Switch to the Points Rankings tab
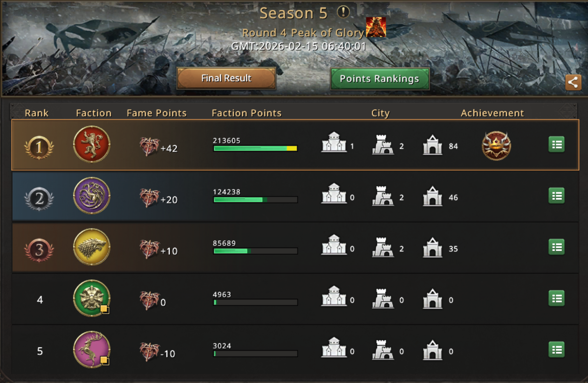This screenshot has height=383, width=588. coord(380,79)
